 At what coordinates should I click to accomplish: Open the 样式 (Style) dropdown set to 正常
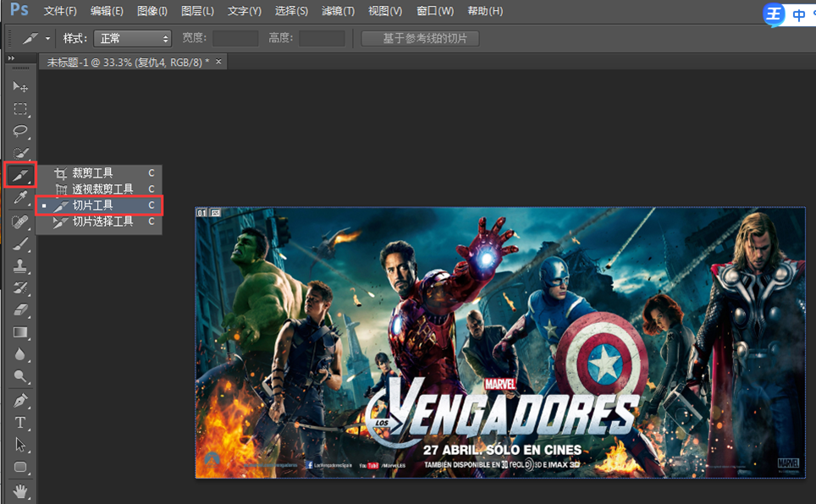(132, 39)
